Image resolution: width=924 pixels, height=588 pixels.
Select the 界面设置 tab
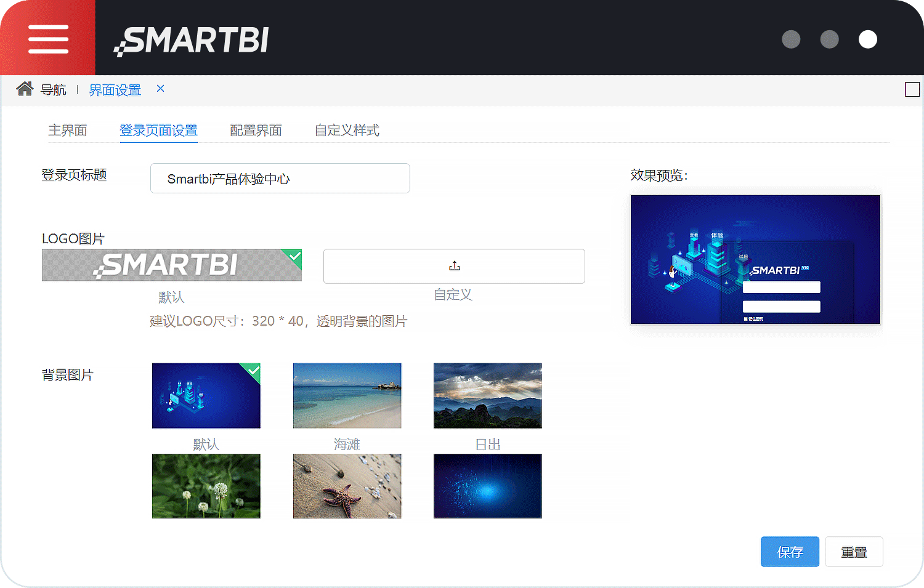115,90
